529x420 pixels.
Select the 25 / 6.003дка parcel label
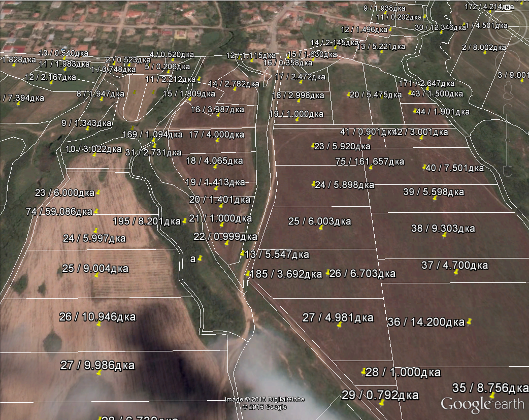click(x=319, y=221)
